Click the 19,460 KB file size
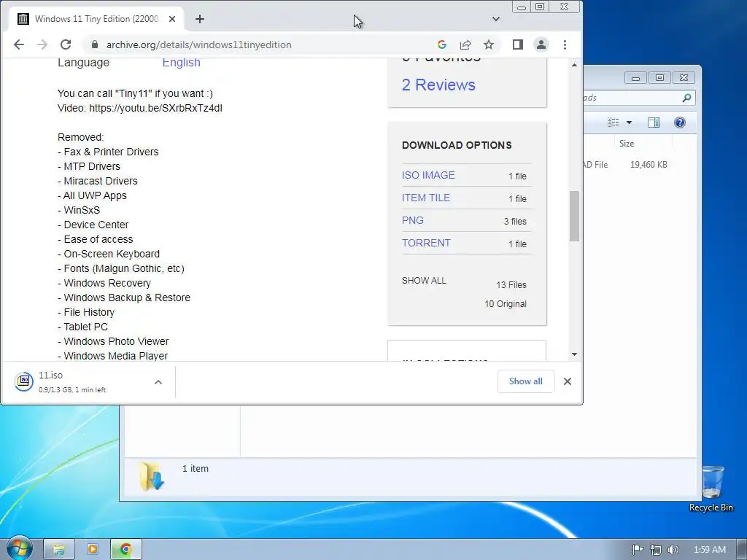Image resolution: width=747 pixels, height=560 pixels. click(x=649, y=165)
